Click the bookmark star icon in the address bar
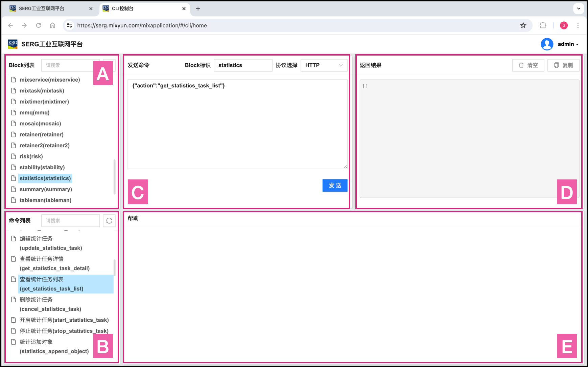 (x=523, y=25)
